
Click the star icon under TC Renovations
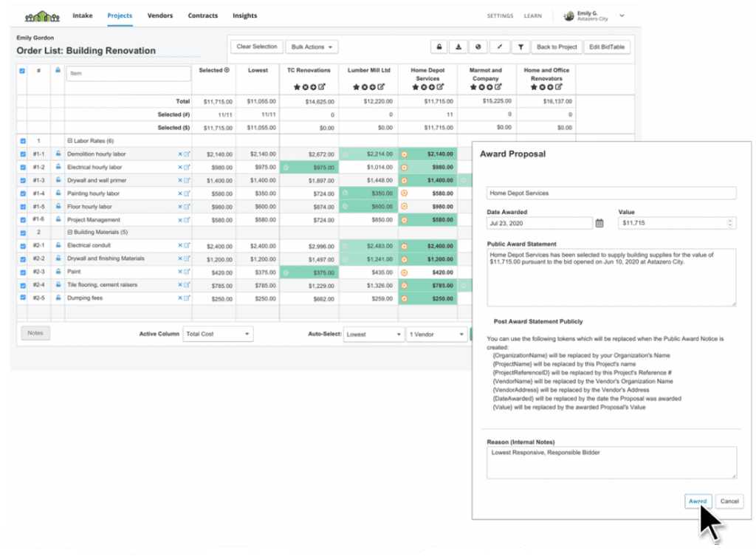(x=297, y=87)
